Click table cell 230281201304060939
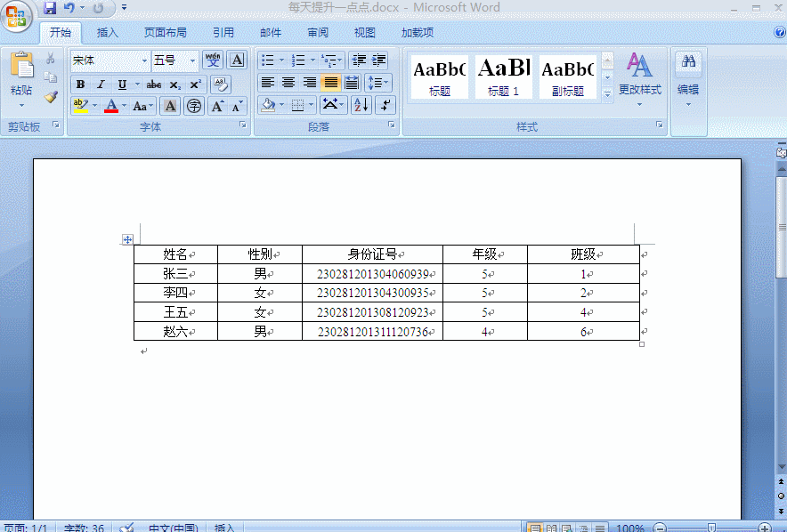 click(372, 274)
